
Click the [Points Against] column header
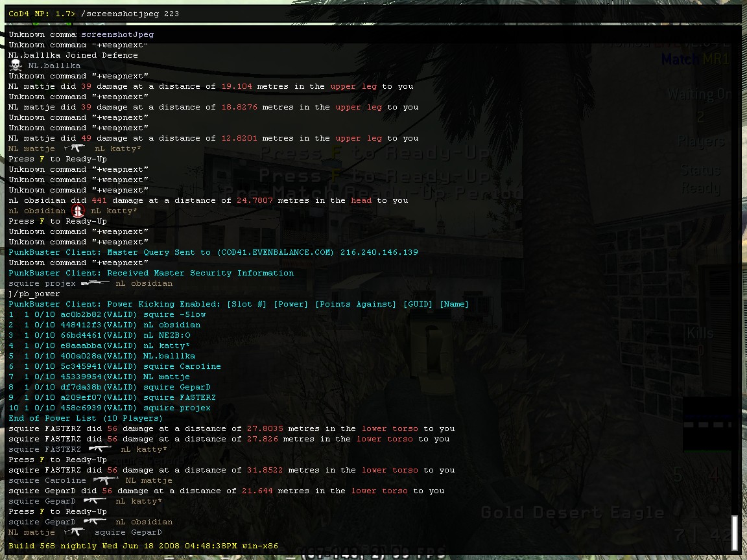(355, 304)
